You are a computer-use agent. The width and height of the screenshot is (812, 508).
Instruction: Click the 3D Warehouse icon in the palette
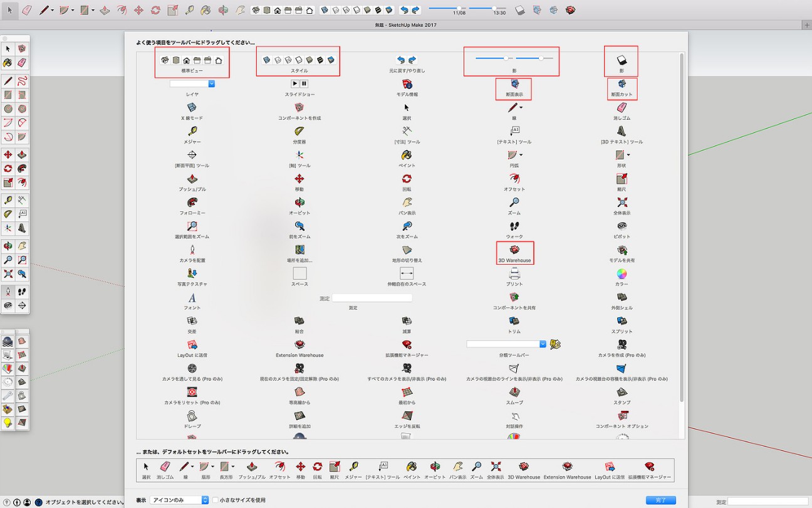coord(514,250)
